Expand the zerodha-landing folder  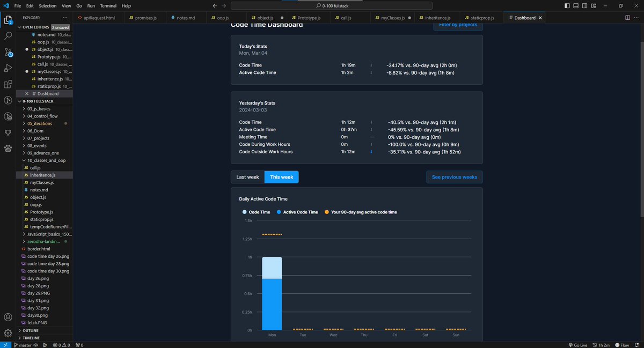(x=44, y=241)
